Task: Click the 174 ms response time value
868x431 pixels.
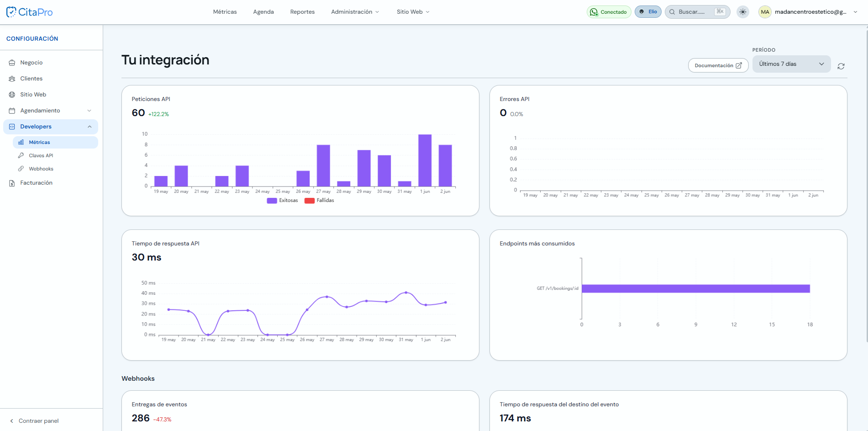Action: (x=515, y=418)
